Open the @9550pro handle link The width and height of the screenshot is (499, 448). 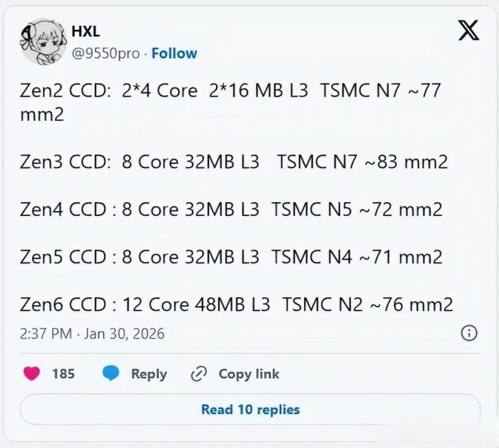coord(105,53)
